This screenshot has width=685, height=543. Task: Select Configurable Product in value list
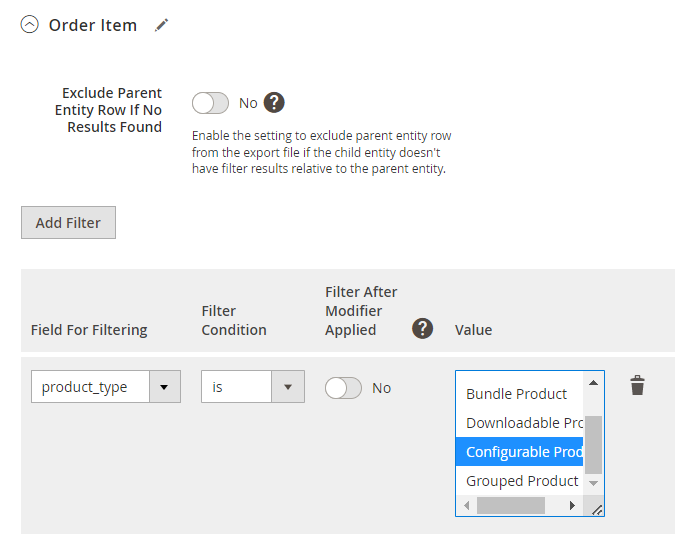[519, 451]
